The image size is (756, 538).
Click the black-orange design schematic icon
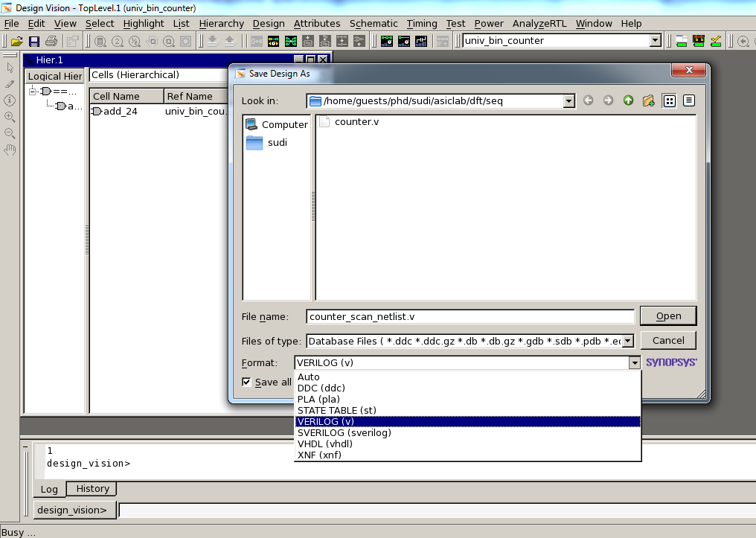pyautogui.click(x=699, y=42)
